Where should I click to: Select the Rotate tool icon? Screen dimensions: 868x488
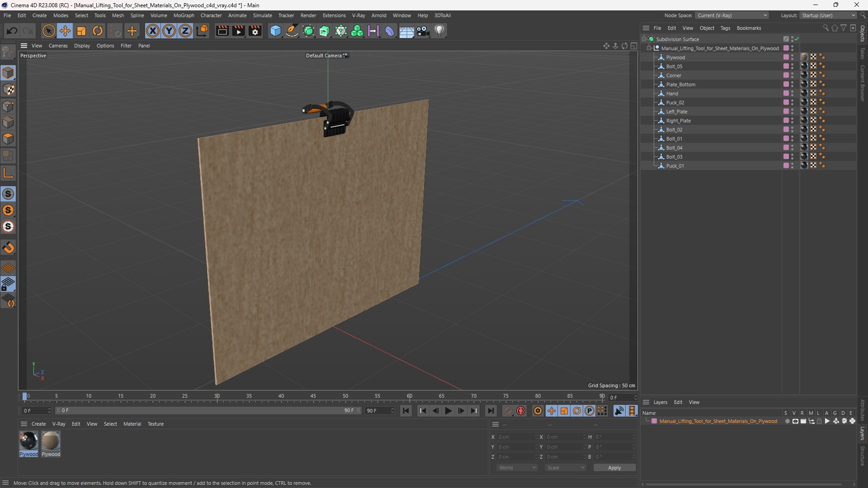coord(98,31)
